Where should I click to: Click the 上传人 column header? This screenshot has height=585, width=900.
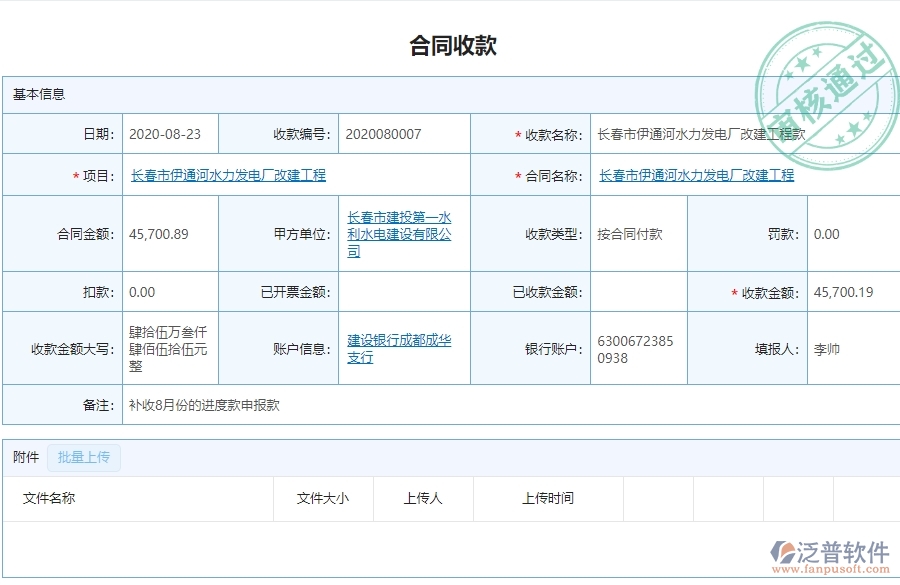[x=423, y=498]
